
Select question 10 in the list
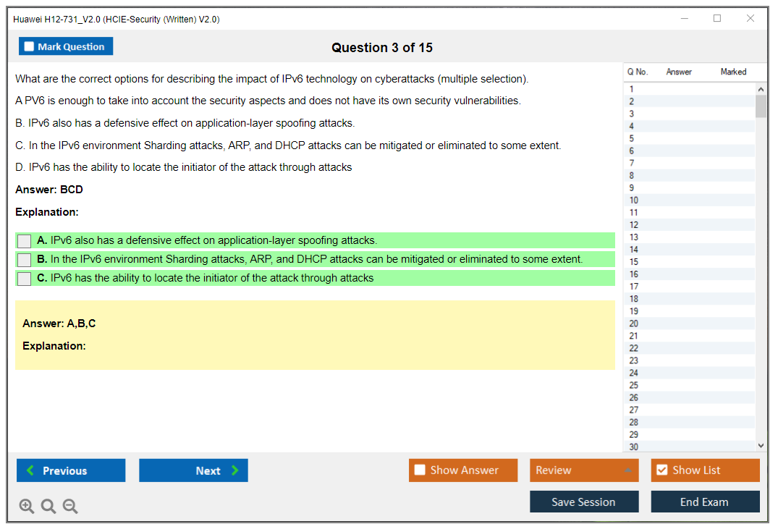(x=634, y=200)
